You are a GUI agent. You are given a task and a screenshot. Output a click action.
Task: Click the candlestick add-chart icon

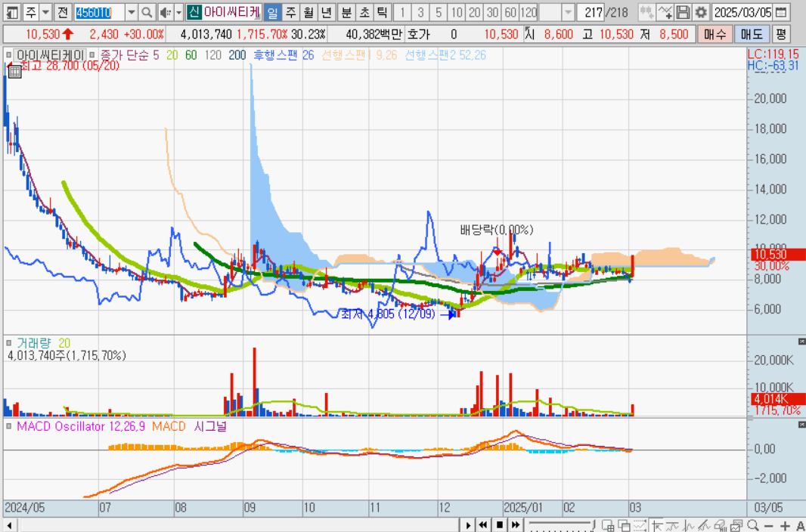tap(647, 12)
